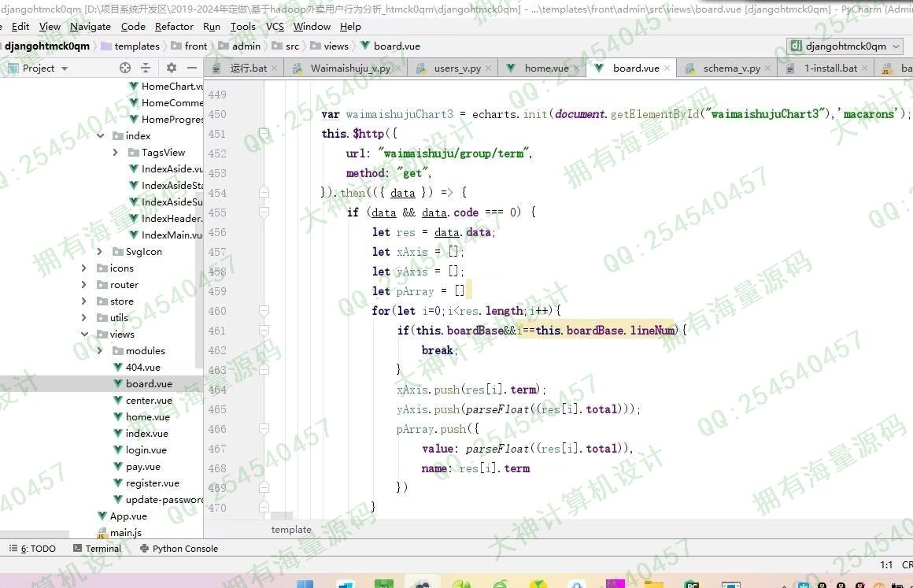Click the line 455 gutter fold marker

(264, 213)
